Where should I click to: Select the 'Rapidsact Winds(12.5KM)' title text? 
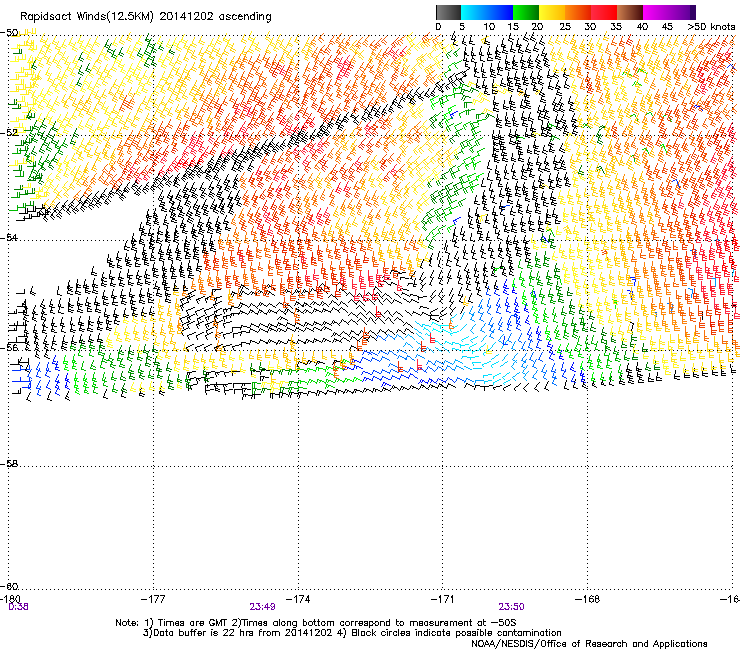(87, 17)
